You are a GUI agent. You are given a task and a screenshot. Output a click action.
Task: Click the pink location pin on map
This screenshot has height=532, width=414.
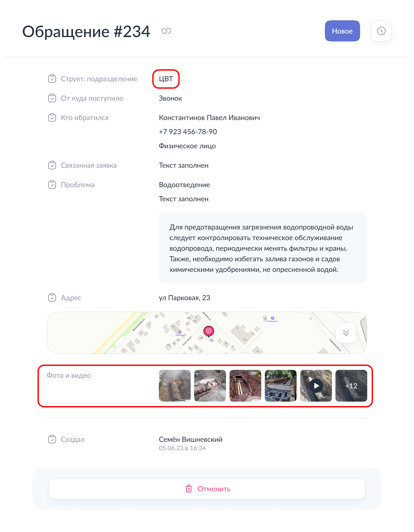point(209,331)
